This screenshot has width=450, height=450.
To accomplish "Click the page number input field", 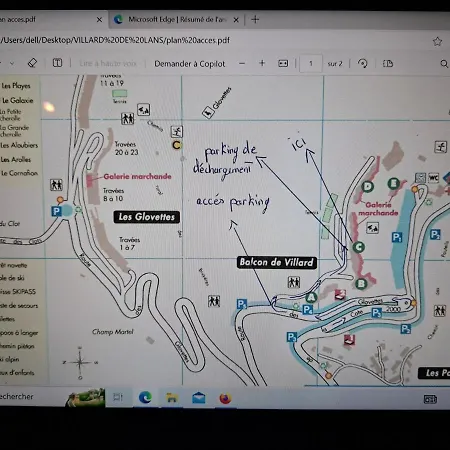I will [x=311, y=63].
